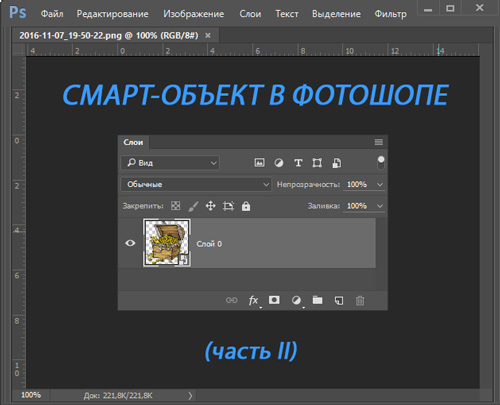This screenshot has width=500, height=405.
Task: Open the Фильтр menu
Action: coord(391,14)
